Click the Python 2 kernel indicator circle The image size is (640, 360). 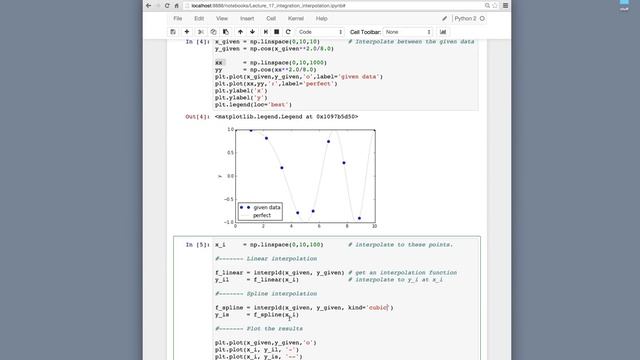(482, 18)
